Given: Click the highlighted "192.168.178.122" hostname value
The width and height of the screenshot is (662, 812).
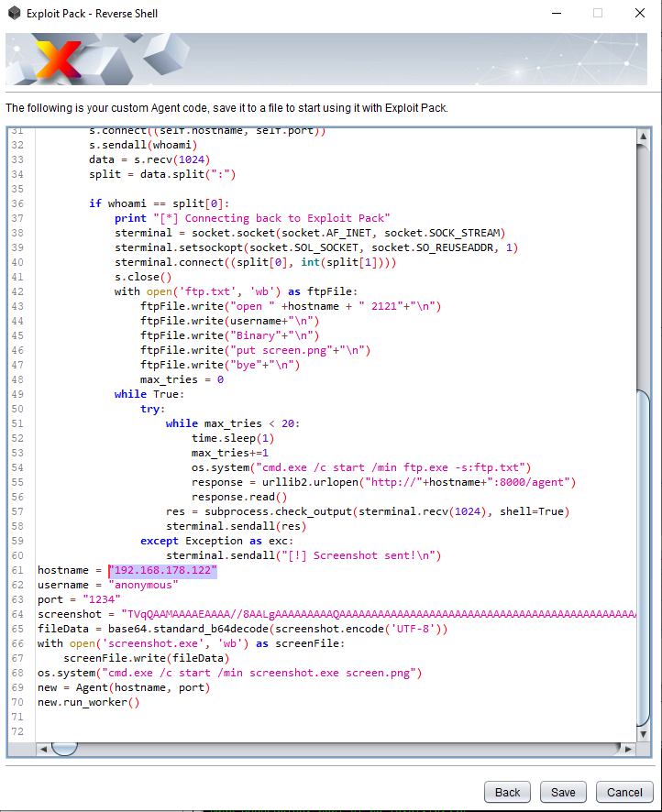Looking at the screenshot, I should [162, 570].
